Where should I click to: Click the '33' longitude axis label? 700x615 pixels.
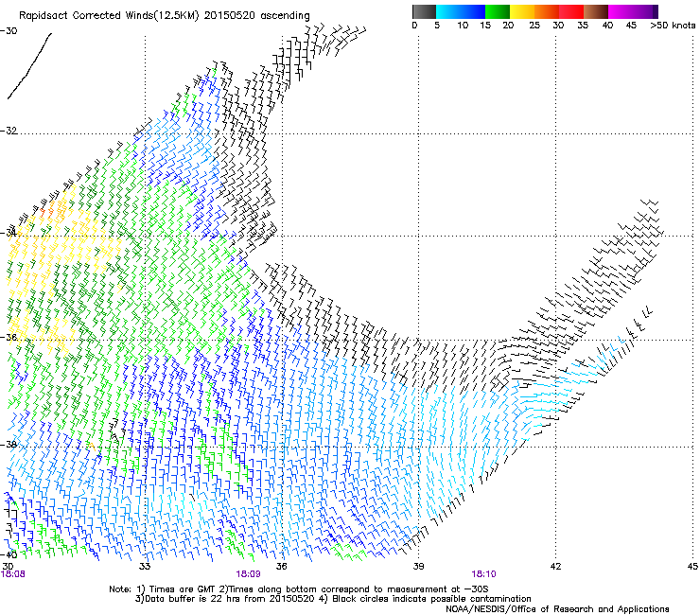(145, 567)
